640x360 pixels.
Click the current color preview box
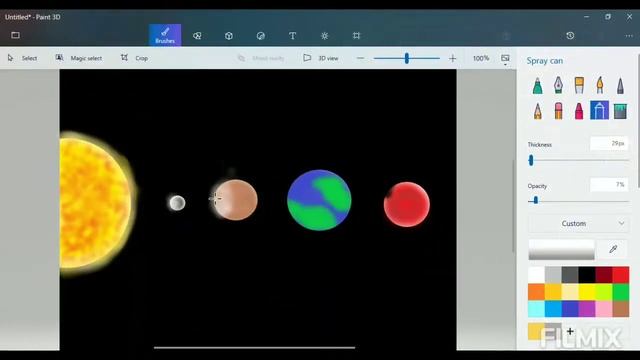(x=562, y=249)
